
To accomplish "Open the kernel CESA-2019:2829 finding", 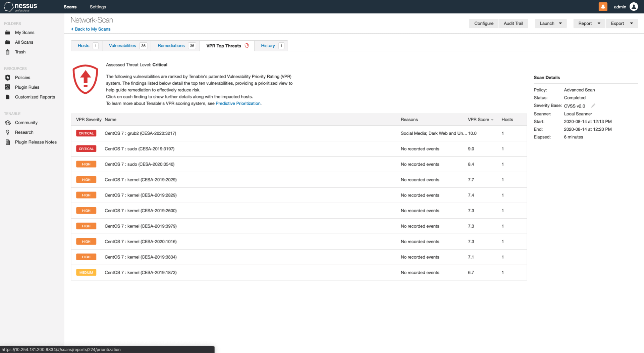I will click(299, 195).
